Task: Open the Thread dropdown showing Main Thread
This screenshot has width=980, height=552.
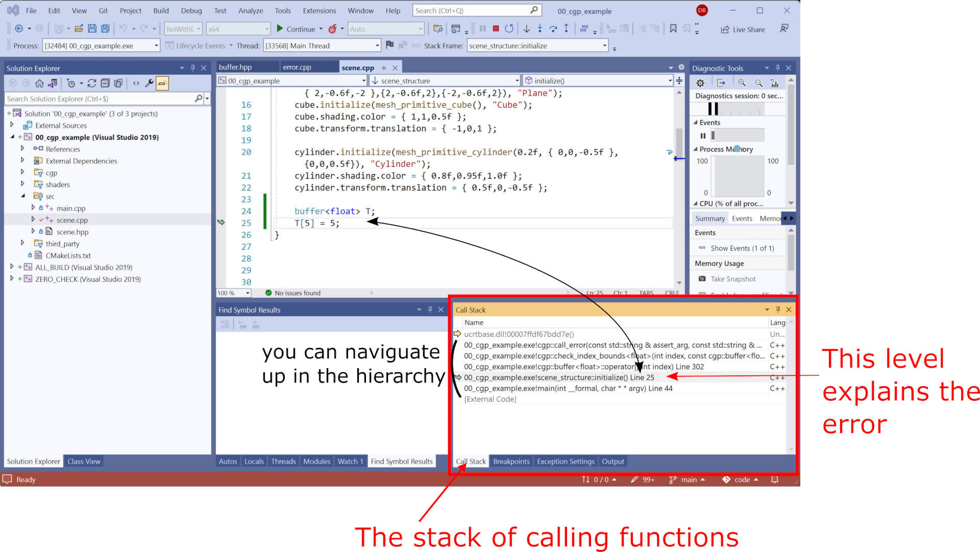Action: click(377, 45)
